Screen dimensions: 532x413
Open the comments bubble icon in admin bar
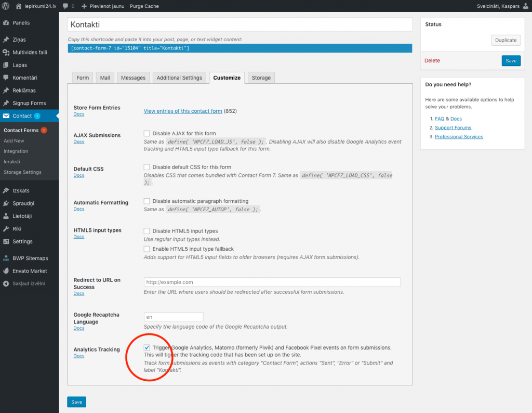65,6
